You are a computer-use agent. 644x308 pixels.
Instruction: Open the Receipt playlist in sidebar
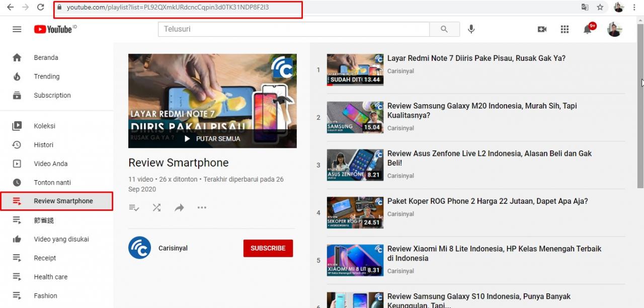[56, 258]
